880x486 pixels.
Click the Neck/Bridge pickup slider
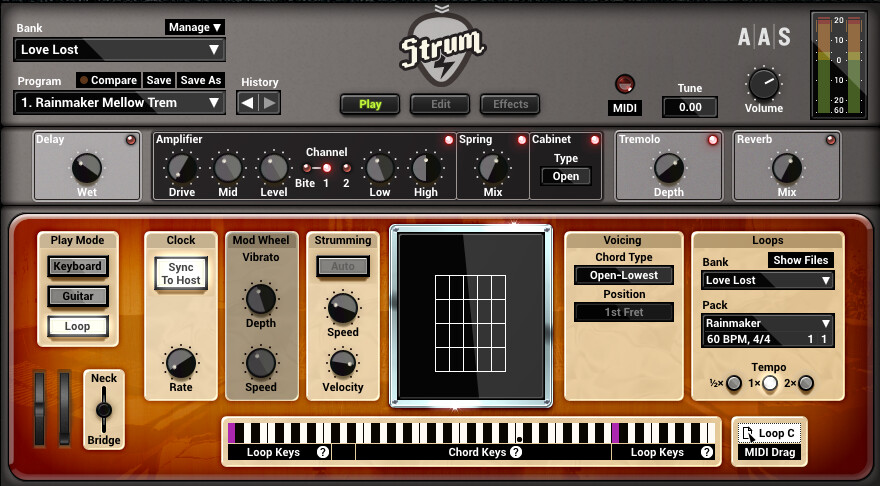pyautogui.click(x=104, y=409)
